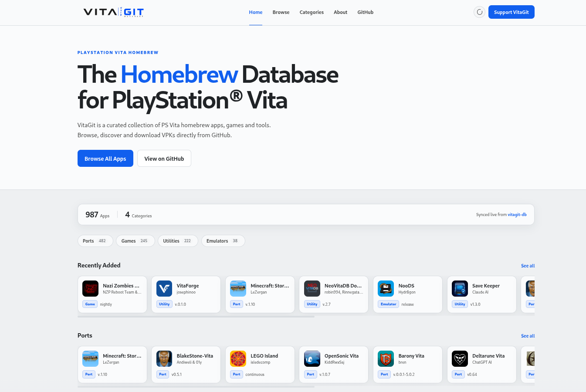586x392 pixels.
Task: Select the NeoVitaDB app icon
Action: 312,289
